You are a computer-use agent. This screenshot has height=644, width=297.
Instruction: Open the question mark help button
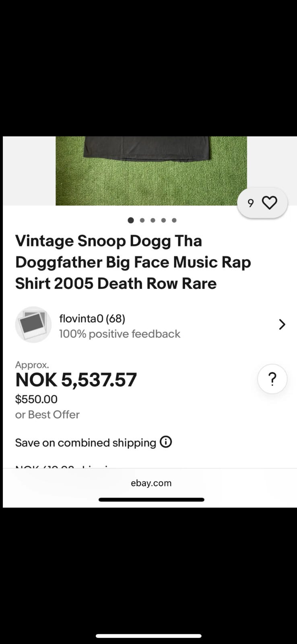click(272, 379)
